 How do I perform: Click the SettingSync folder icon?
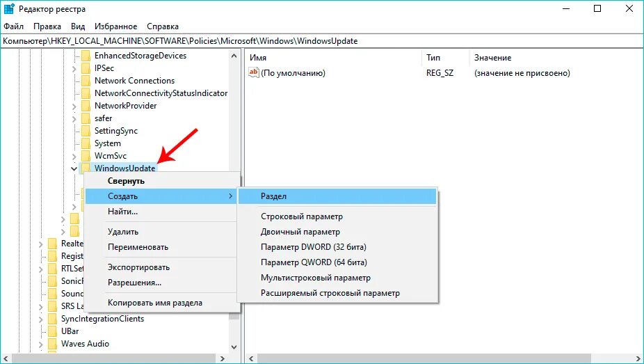[86, 131]
